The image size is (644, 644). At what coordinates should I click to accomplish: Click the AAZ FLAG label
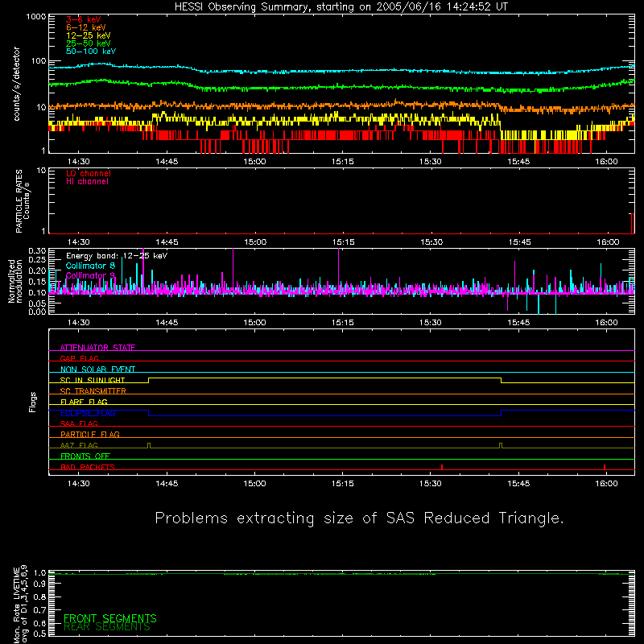(x=79, y=445)
